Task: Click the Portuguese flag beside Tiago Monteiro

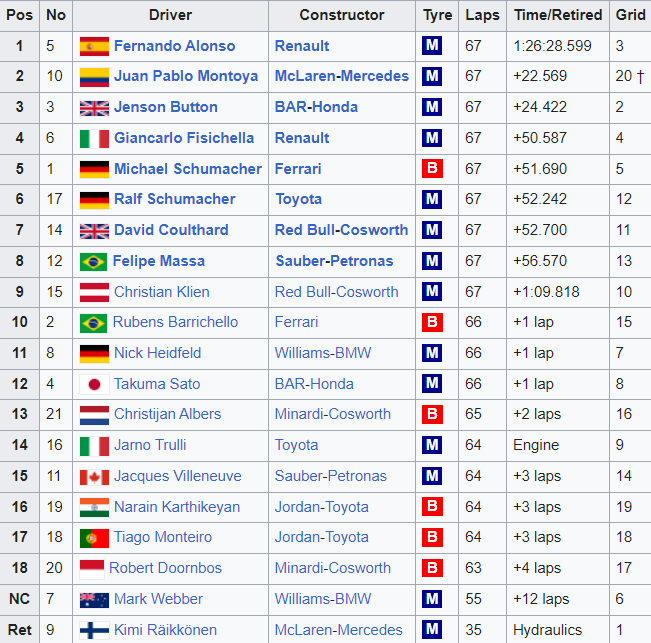Action: (94, 538)
